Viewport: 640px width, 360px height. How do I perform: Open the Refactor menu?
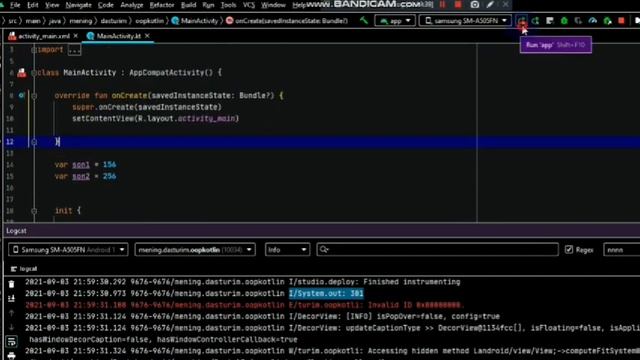coord(162,5)
